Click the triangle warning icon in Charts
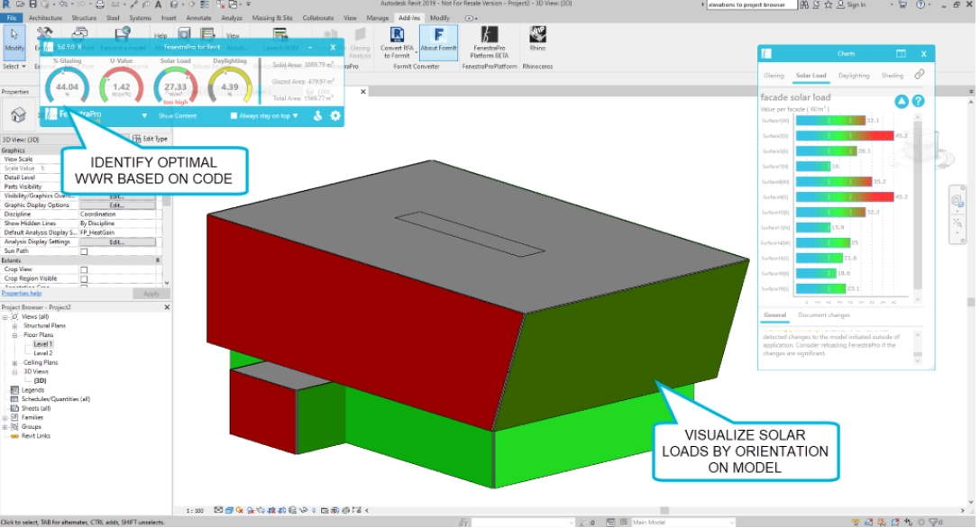The image size is (980, 528). coord(902,101)
